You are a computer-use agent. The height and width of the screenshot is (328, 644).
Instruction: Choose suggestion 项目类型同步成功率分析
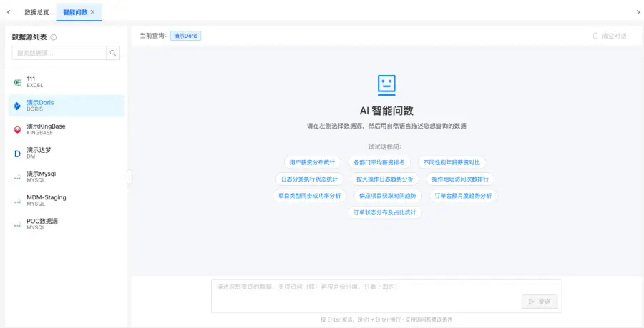[309, 196]
